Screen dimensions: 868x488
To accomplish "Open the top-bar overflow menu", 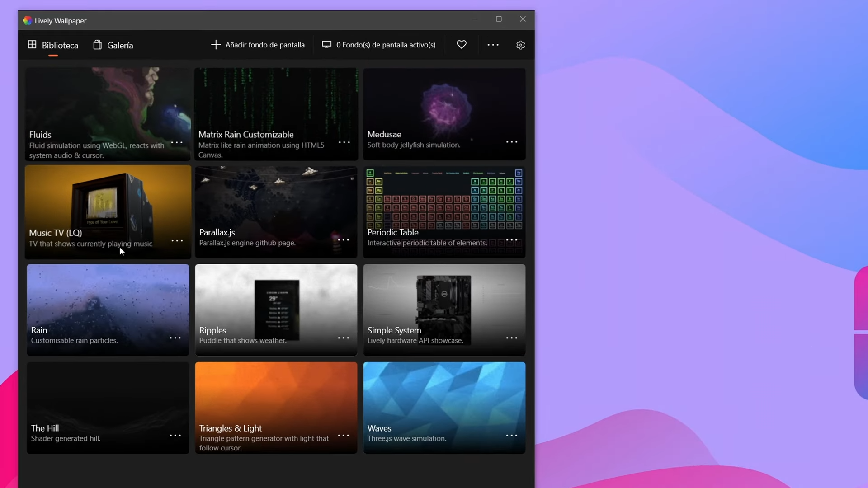I will (493, 45).
